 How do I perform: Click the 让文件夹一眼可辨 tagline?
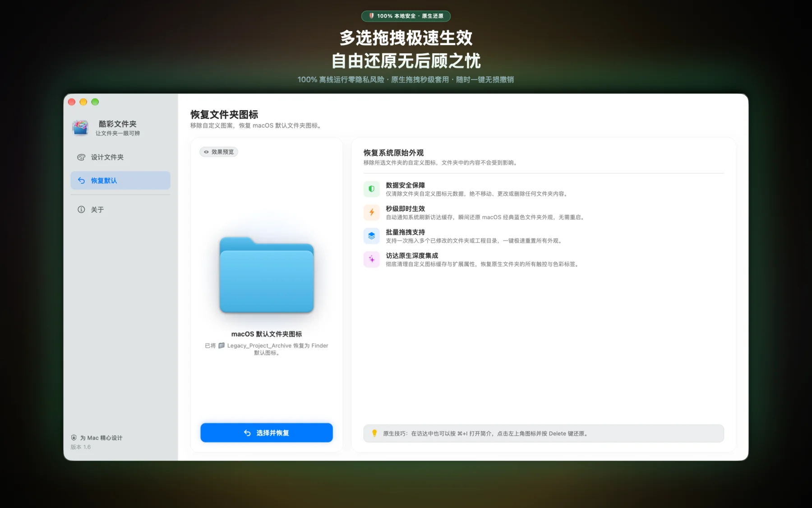coord(118,133)
